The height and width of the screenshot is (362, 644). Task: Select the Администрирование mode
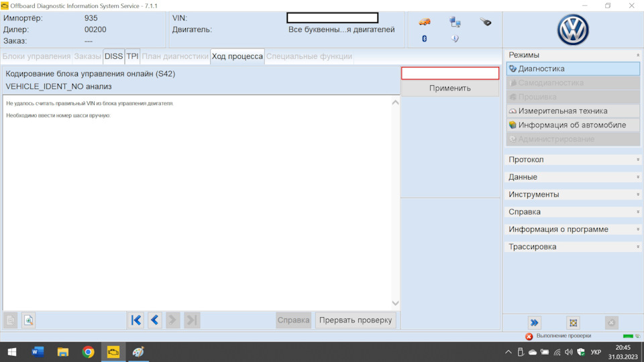(573, 139)
